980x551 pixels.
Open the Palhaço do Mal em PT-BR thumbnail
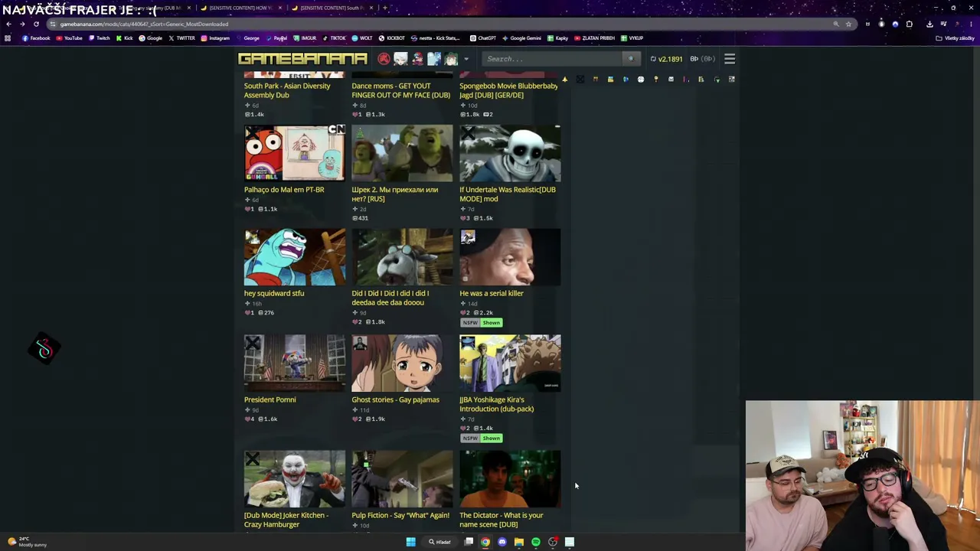coord(295,153)
